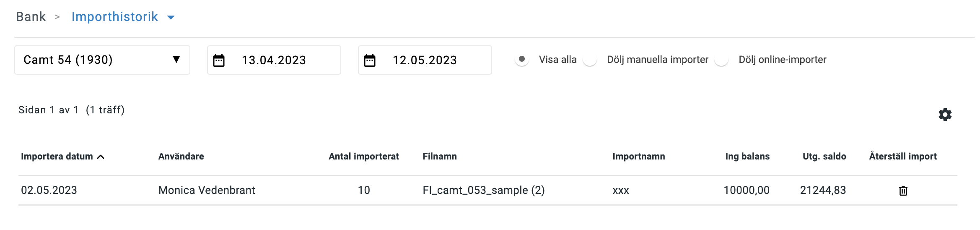Screen dimensions: 980x230
Task: Sort by Användare column header
Action: coord(181,156)
